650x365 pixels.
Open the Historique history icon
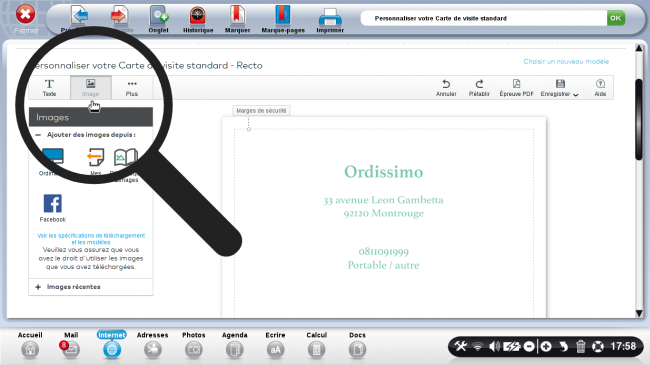(x=198, y=19)
